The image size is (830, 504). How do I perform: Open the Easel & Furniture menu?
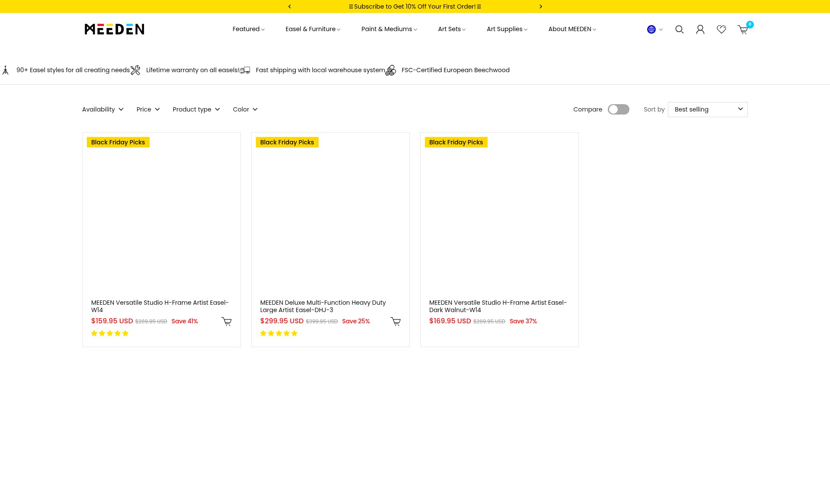click(x=313, y=29)
